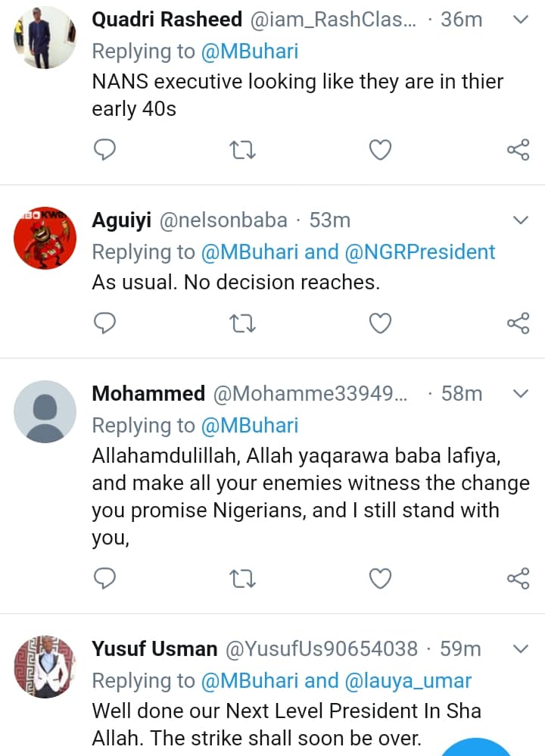Like Mohammed's tweet
The width and height of the screenshot is (545, 756).
coord(380,579)
